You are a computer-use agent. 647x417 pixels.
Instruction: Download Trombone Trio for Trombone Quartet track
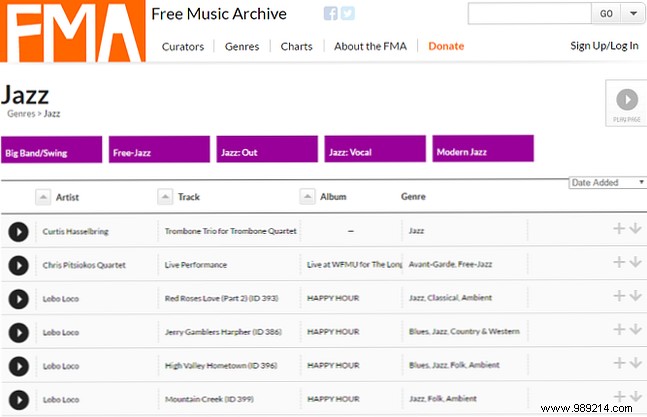pos(635,228)
